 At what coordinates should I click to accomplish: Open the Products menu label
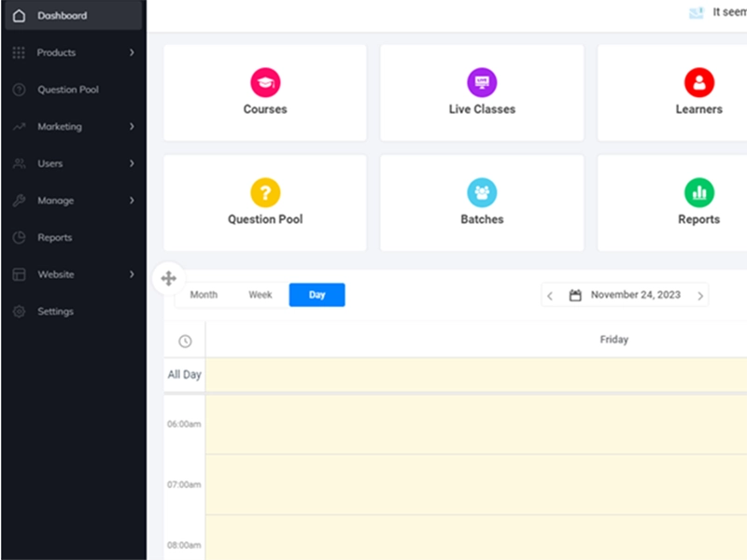(x=56, y=52)
